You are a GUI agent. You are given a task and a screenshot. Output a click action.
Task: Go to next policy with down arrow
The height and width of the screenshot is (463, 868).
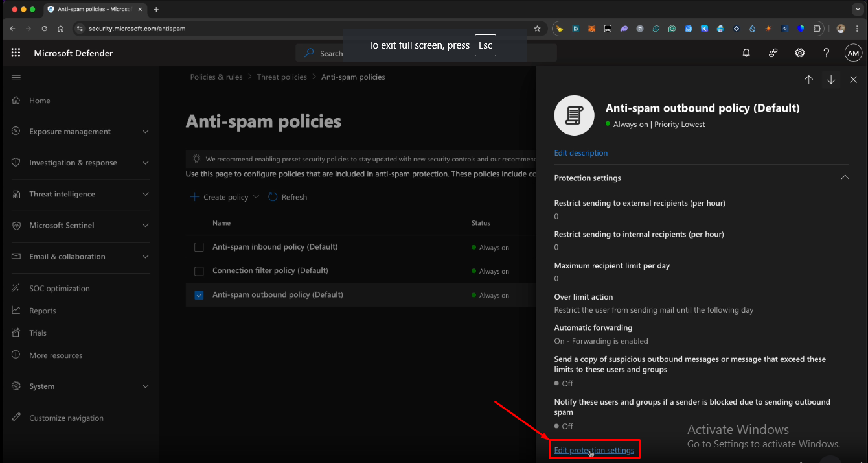831,80
